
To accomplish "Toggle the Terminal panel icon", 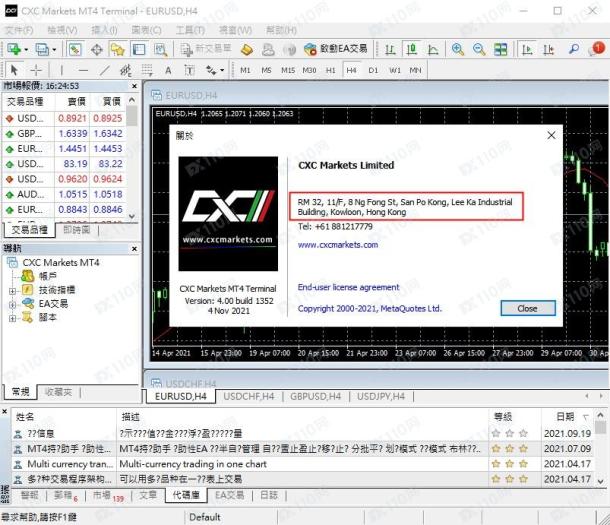I will 139,49.
